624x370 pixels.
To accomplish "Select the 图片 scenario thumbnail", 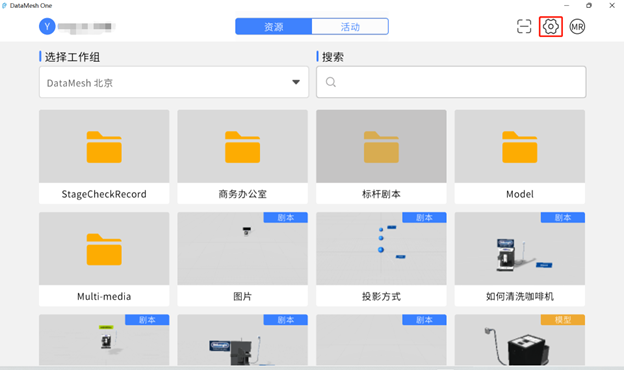I will 242,248.
